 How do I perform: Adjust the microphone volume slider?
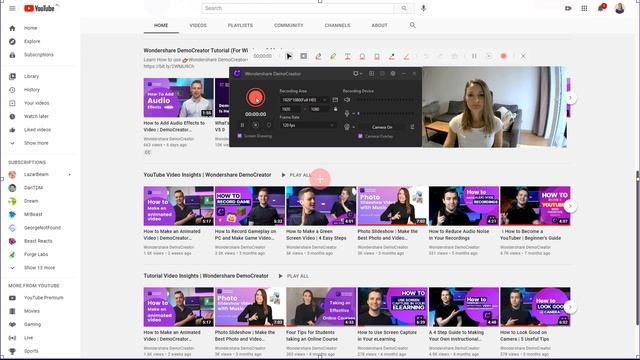click(x=386, y=113)
